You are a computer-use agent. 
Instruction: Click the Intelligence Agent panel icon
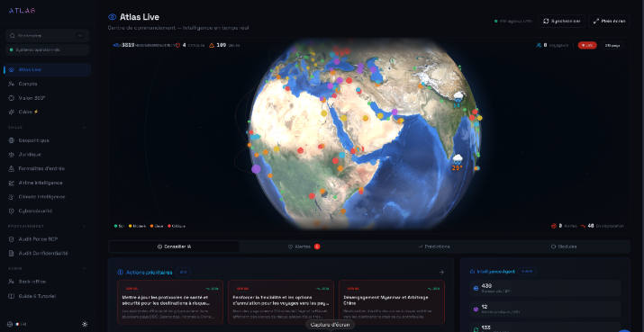[x=472, y=272]
